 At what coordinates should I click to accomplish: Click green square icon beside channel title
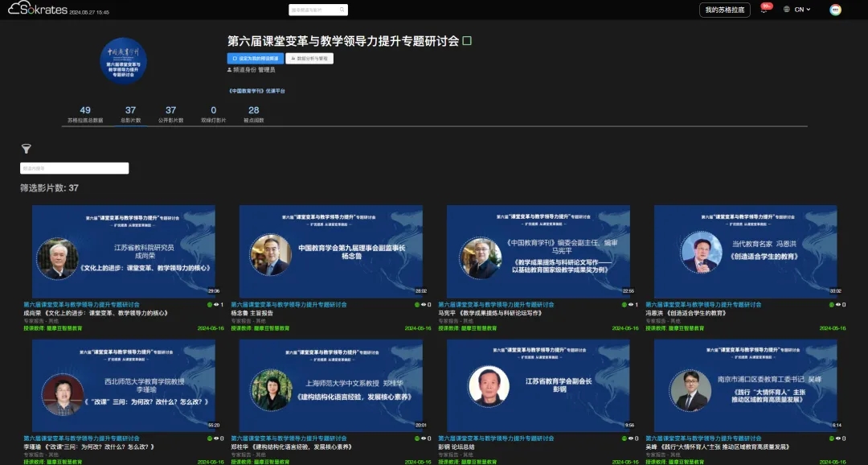(x=467, y=40)
